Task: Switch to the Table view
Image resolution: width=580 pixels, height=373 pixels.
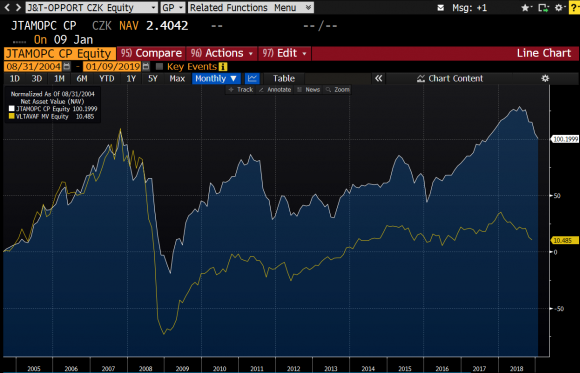Action: (x=284, y=78)
